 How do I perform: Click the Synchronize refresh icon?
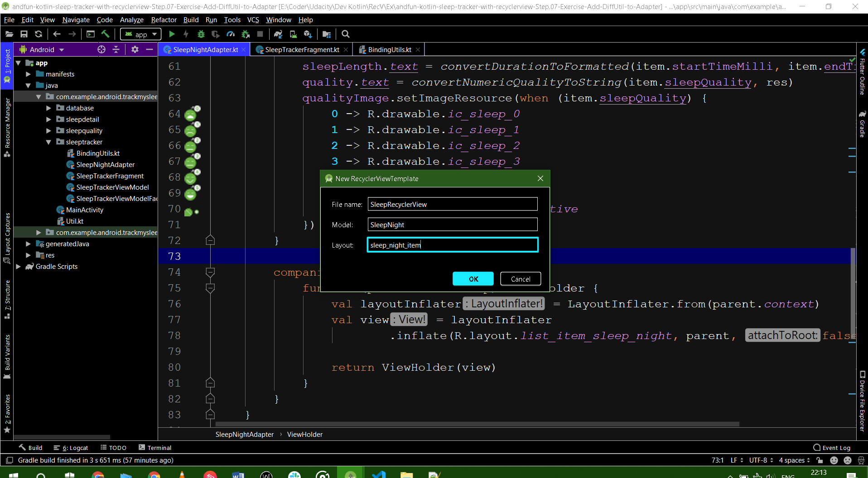pos(39,34)
